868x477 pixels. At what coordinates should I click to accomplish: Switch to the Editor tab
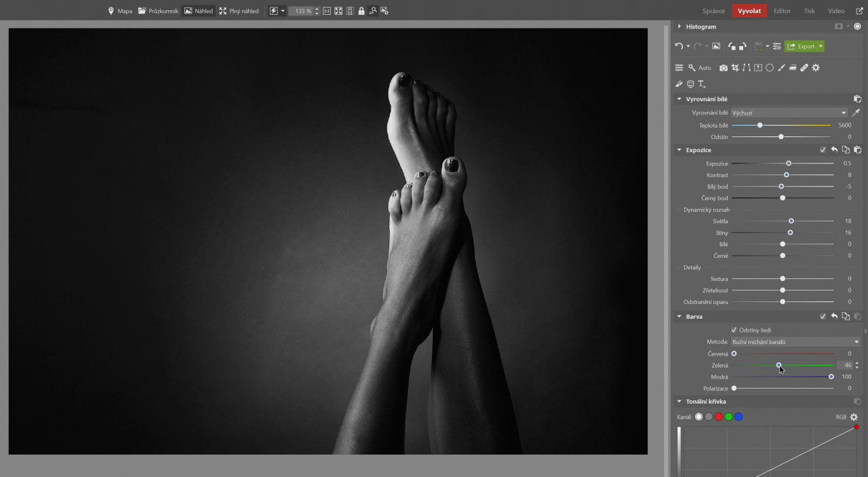coord(782,11)
